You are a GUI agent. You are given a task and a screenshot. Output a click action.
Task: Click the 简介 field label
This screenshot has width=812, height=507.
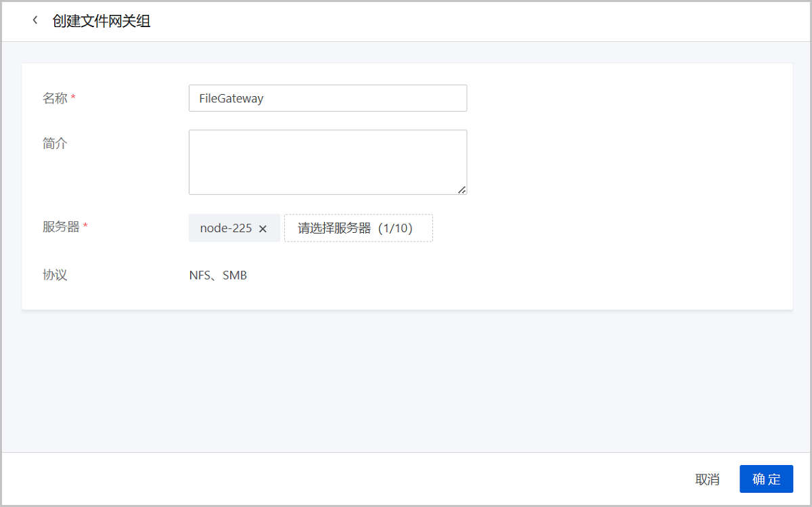coord(55,144)
